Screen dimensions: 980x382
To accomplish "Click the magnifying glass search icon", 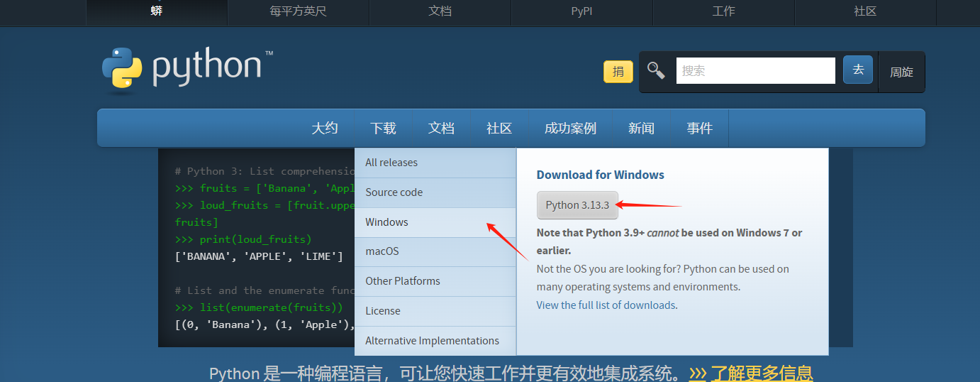I will [656, 71].
